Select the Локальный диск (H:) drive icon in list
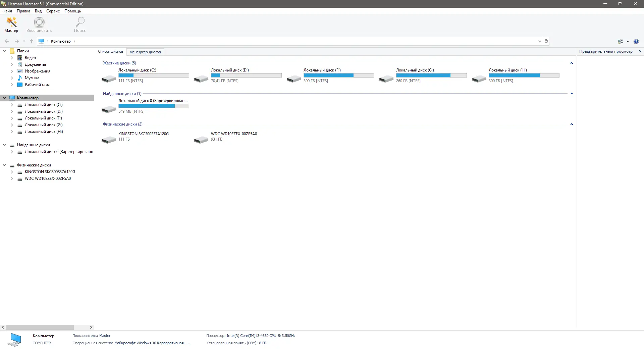The image size is (644, 349). [x=479, y=79]
